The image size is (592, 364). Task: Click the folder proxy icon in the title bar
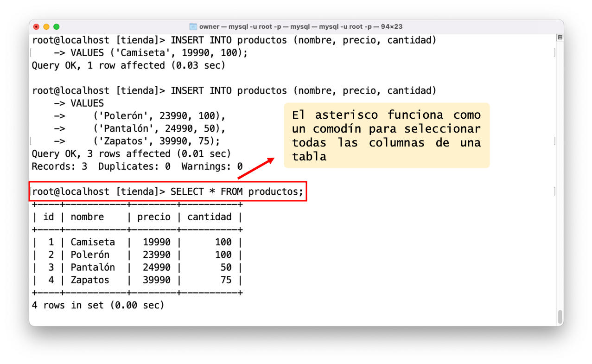click(192, 26)
